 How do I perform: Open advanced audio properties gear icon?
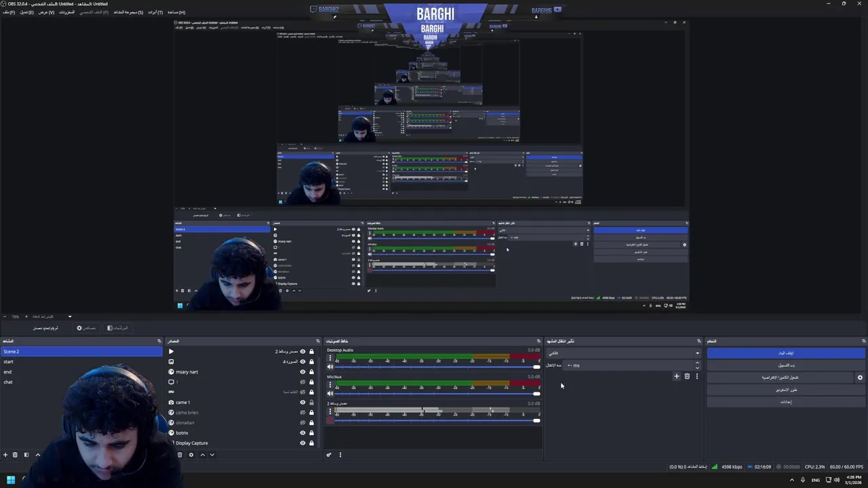329,455
